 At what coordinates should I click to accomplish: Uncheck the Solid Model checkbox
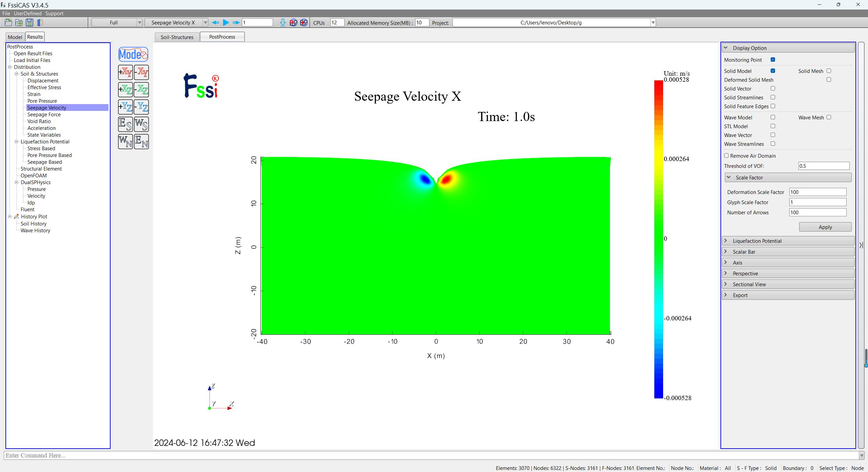(773, 71)
